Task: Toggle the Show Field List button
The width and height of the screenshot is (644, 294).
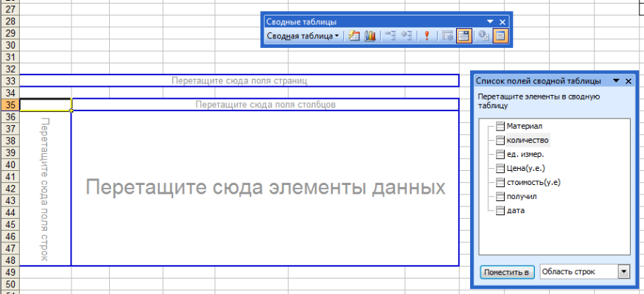Action: point(500,36)
